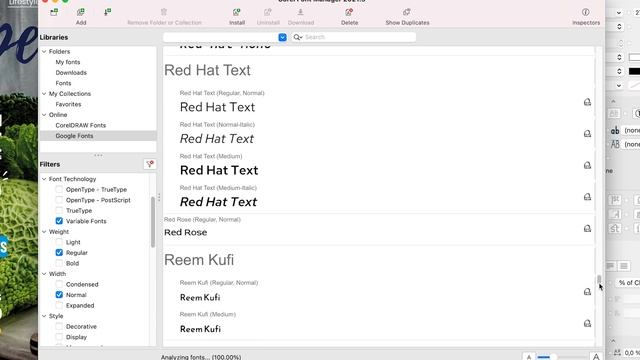This screenshot has height=360, width=640.
Task: Check the TrueType filter box
Action: 59,211
